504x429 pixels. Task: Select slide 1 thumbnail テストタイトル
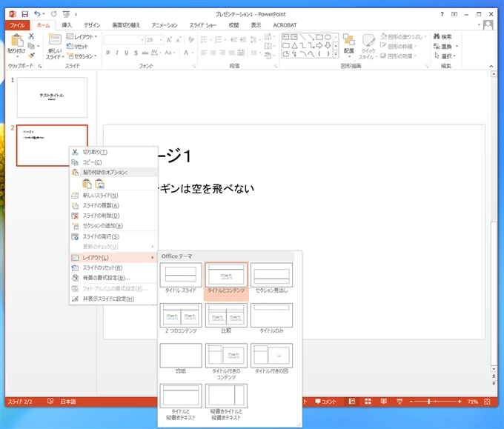pos(52,97)
